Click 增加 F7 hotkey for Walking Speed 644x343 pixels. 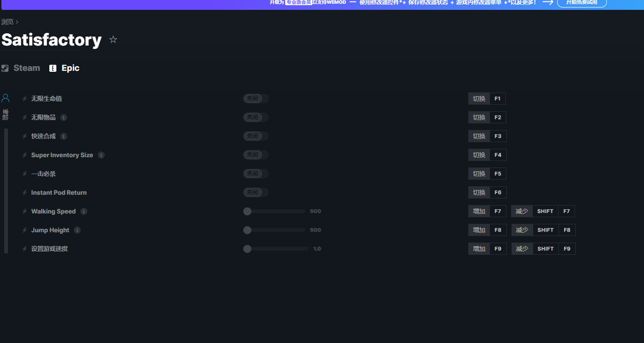(487, 211)
